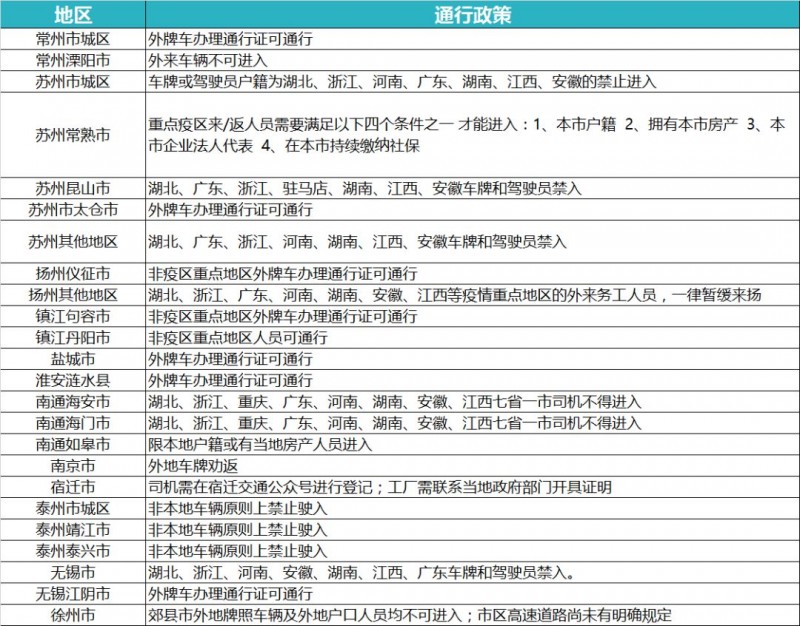The height and width of the screenshot is (626, 800).
Task: Click the policy text in 淮安涟水县 row
Action: click(230, 381)
